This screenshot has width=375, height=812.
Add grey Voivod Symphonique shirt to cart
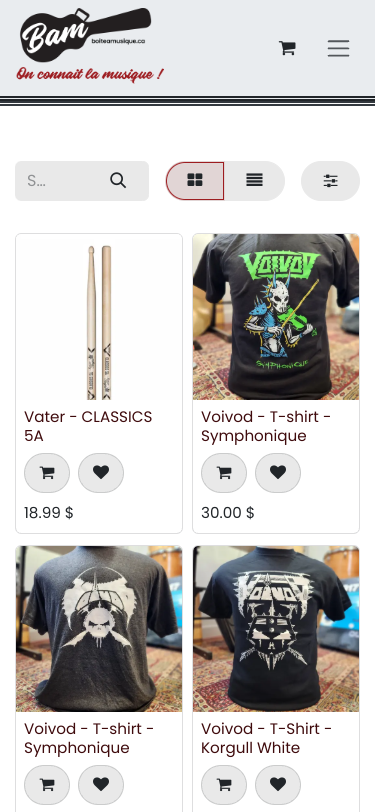tap(47, 785)
